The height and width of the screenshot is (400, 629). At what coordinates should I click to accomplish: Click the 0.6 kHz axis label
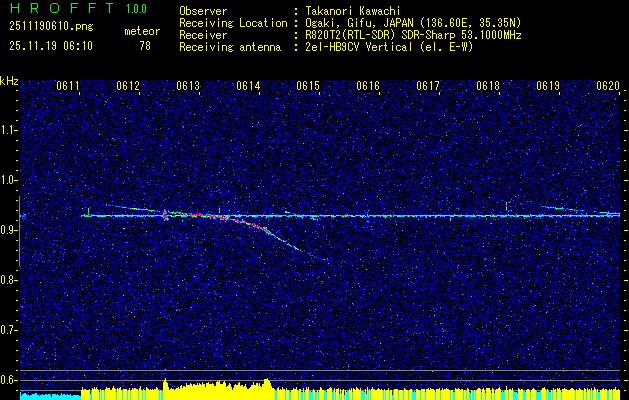9,380
